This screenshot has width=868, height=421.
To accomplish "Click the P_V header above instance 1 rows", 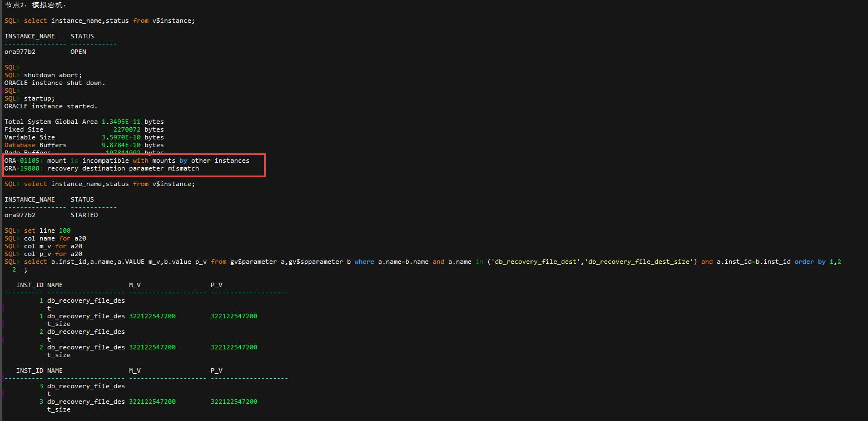I will [216, 285].
